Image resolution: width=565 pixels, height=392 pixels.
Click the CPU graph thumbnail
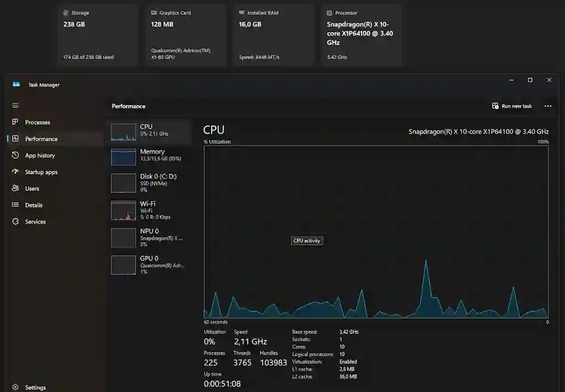pyautogui.click(x=122, y=131)
